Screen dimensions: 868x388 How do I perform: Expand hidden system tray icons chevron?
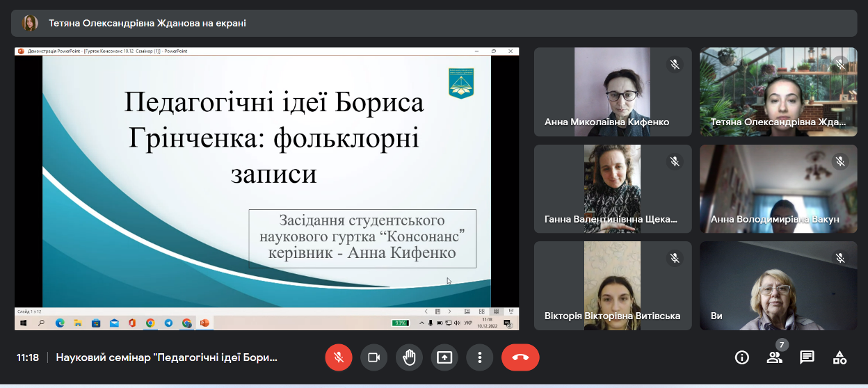pos(421,323)
